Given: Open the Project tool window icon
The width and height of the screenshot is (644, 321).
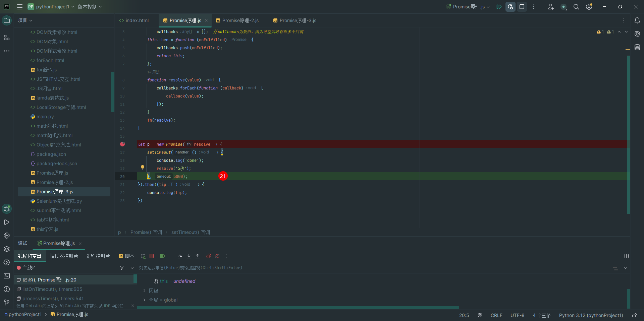Looking at the screenshot, I should (7, 20).
